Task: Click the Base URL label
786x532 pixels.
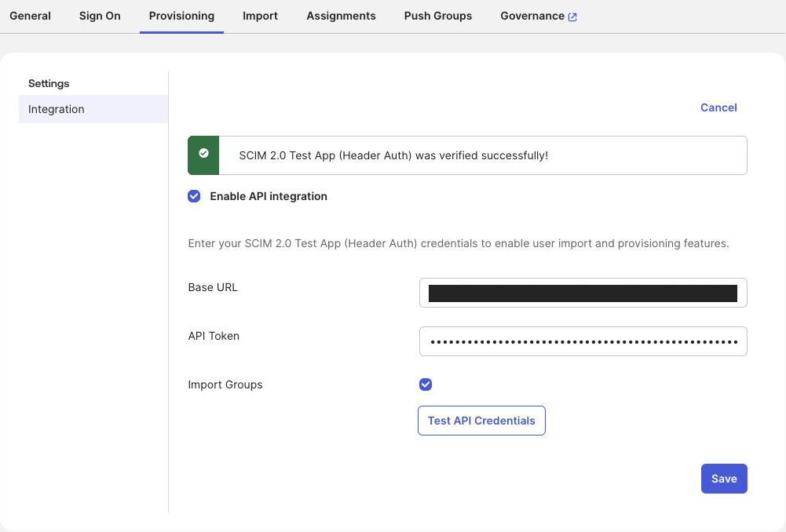Action: pyautogui.click(x=213, y=287)
